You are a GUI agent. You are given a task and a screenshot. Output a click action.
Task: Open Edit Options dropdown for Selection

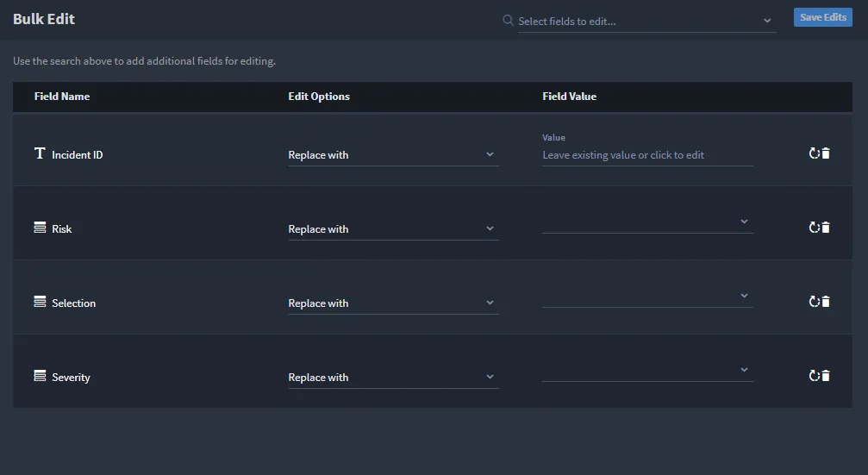click(393, 303)
